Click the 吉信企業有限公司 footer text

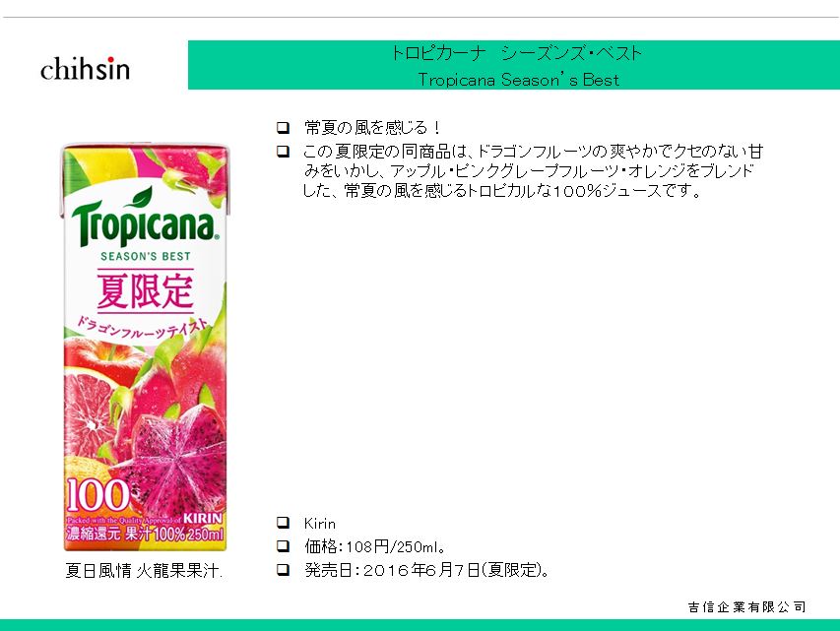coord(746,607)
